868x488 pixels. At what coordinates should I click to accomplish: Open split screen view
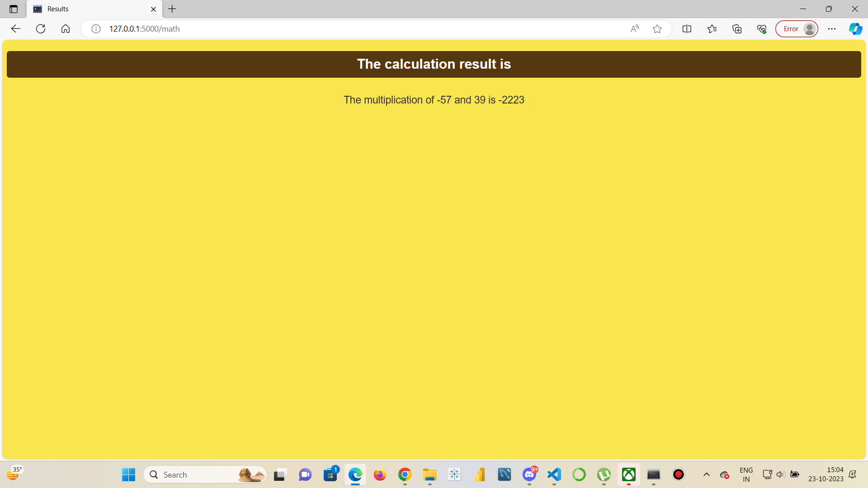coord(687,28)
